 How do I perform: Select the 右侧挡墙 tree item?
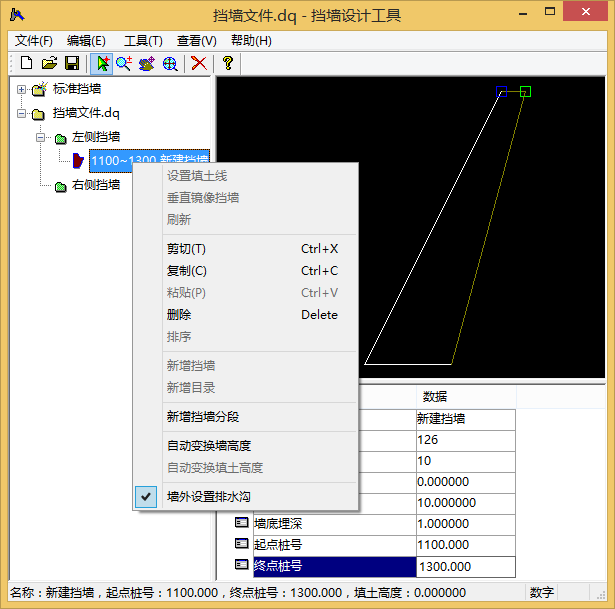(96, 185)
